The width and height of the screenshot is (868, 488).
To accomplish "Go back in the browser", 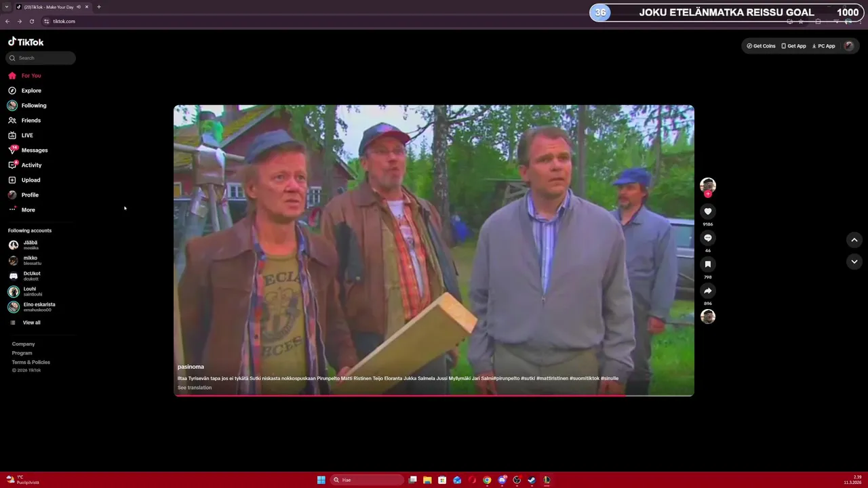I will click(x=7, y=21).
